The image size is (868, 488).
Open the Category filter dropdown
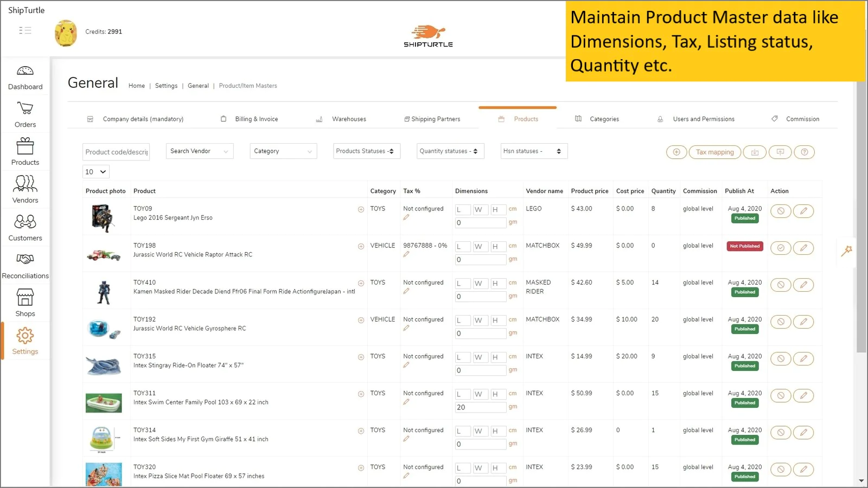point(283,151)
